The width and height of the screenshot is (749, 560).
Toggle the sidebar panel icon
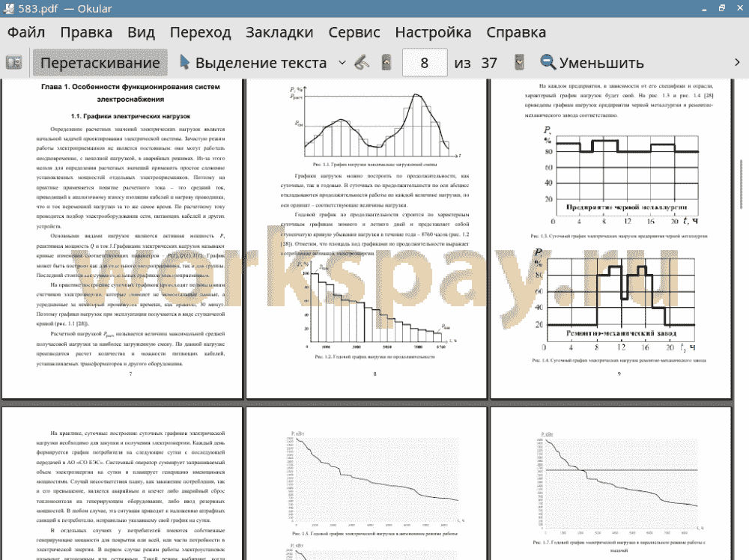click(13, 63)
